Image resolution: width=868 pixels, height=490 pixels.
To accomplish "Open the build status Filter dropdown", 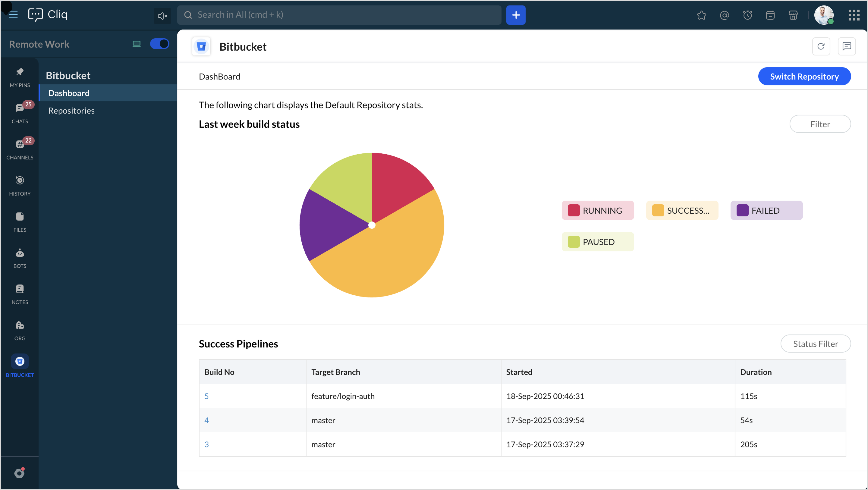I will click(x=820, y=124).
